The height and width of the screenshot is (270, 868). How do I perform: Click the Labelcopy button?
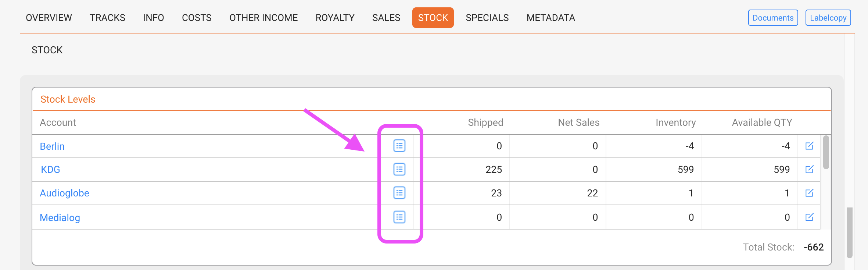click(x=828, y=18)
